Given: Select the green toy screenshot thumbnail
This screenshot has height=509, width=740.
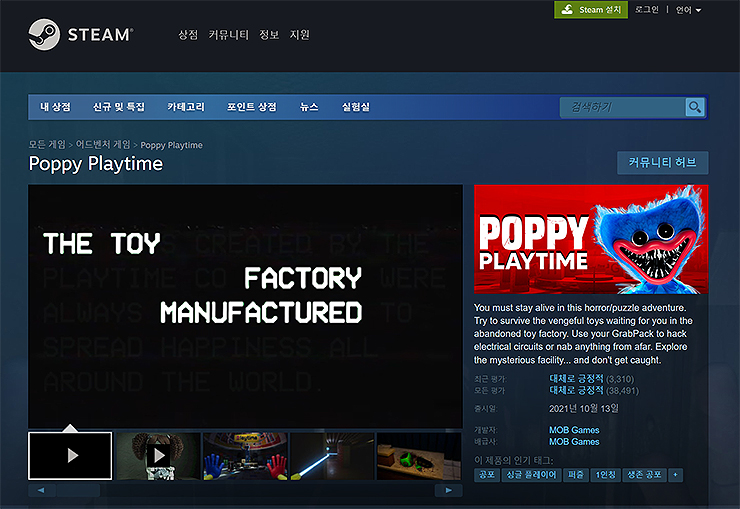Looking at the screenshot, I should 419,456.
